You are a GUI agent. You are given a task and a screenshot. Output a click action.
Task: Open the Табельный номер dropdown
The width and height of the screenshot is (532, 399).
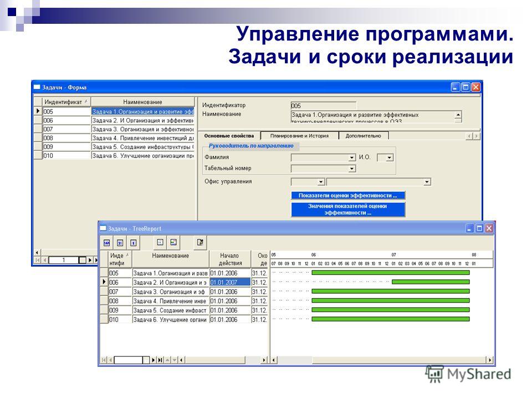(x=352, y=168)
